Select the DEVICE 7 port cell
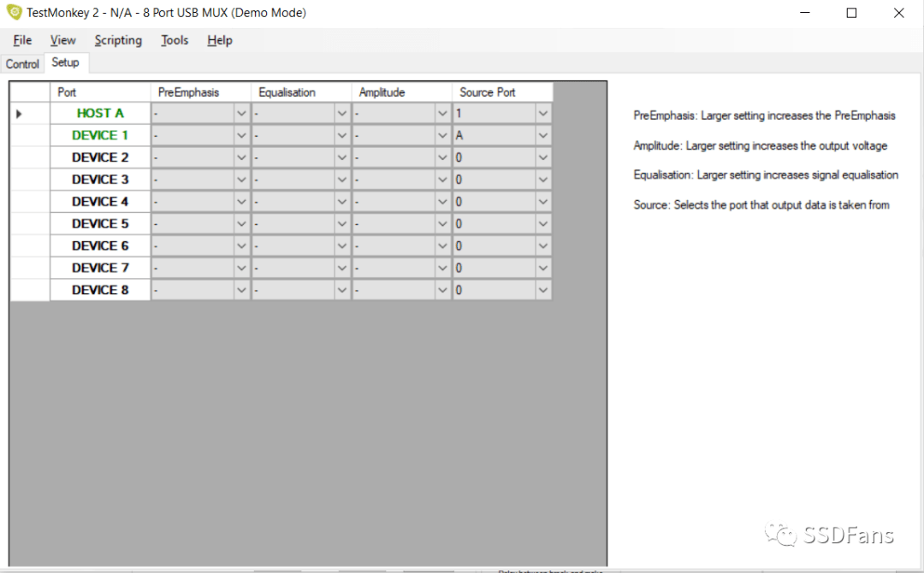Viewport: 924px width, 573px height. click(x=100, y=268)
